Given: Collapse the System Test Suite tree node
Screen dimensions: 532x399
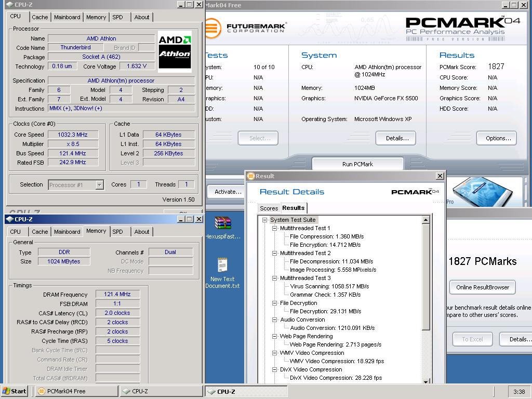Looking at the screenshot, I should [264, 220].
